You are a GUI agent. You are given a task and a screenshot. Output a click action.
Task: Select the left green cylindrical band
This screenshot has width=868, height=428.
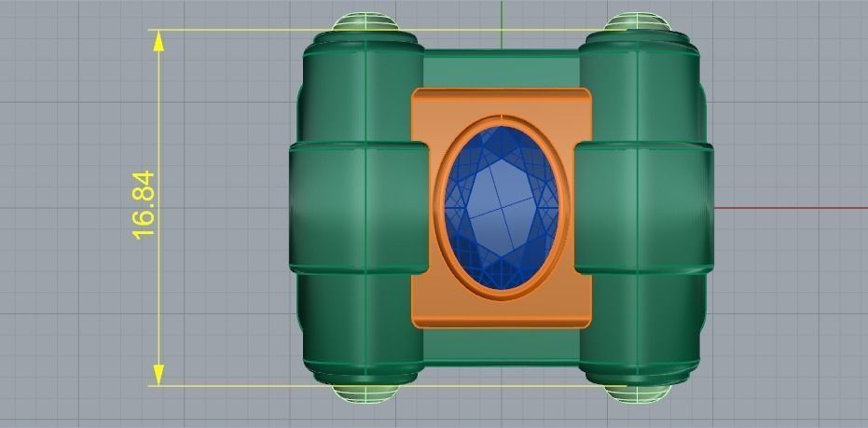click(x=359, y=208)
